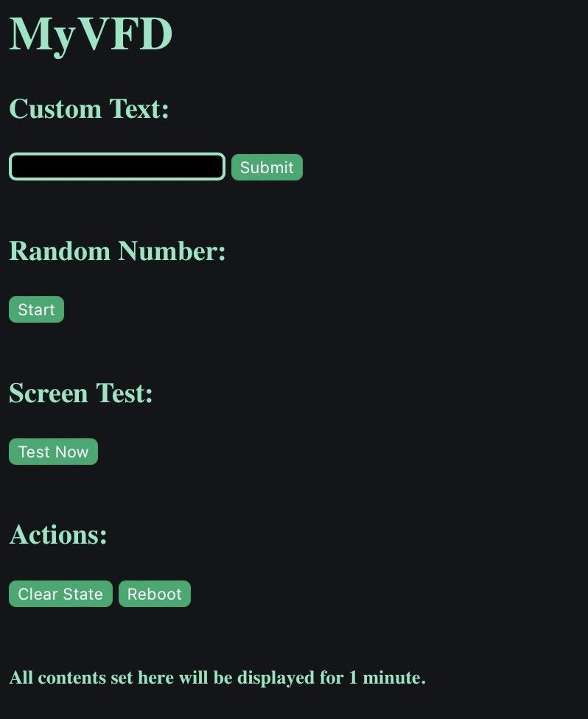Reboot the VFD device
Image resolution: width=588 pixels, height=719 pixels.
click(x=155, y=594)
